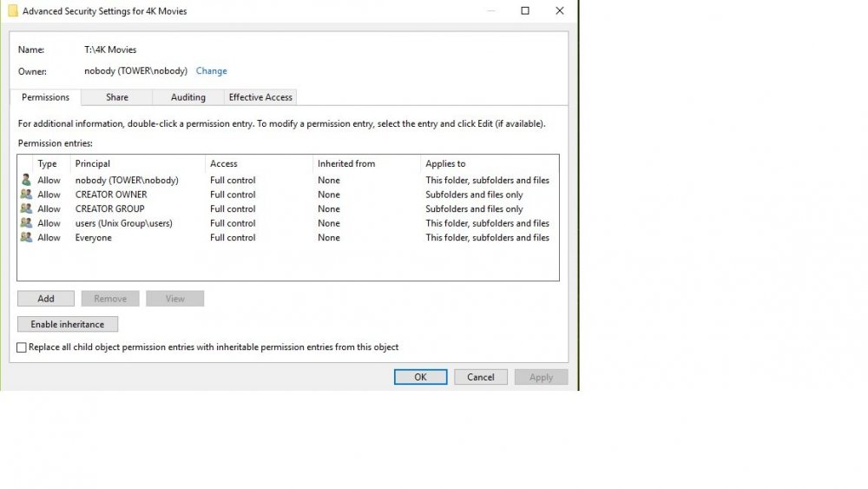The width and height of the screenshot is (868, 489).
Task: Click the Apply button
Action: (x=541, y=377)
